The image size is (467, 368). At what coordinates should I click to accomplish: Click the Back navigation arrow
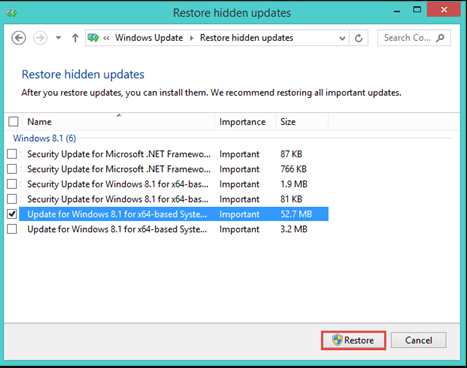19,38
